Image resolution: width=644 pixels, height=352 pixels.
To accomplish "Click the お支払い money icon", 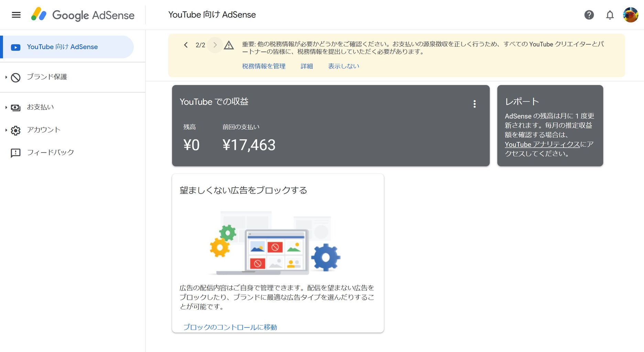I will coord(15,108).
